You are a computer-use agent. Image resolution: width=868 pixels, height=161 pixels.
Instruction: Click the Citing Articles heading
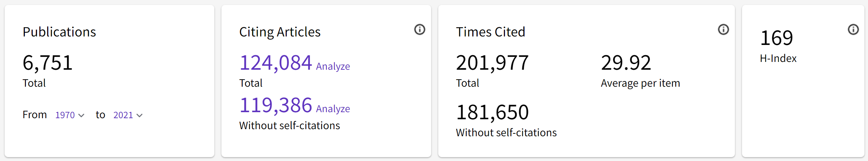tap(280, 32)
